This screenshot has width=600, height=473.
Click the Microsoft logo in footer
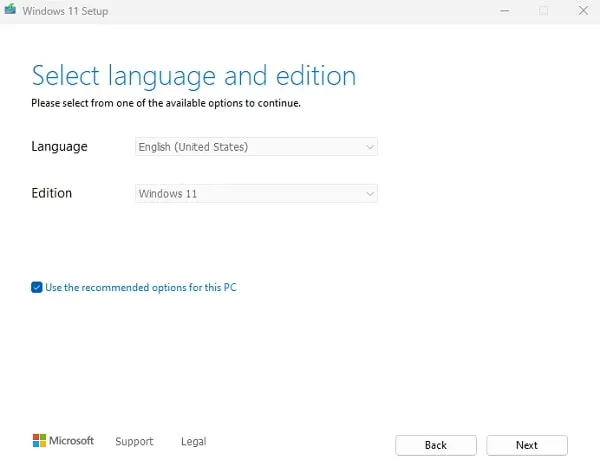click(63, 440)
